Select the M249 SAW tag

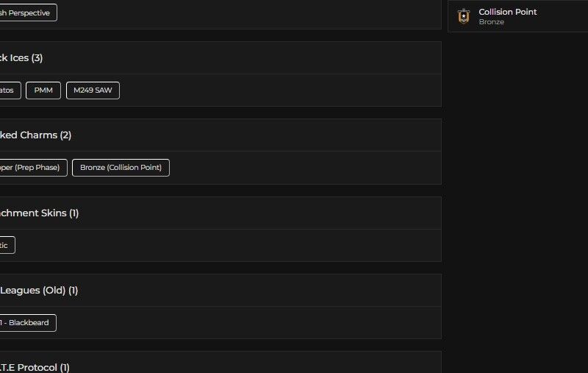[93, 90]
